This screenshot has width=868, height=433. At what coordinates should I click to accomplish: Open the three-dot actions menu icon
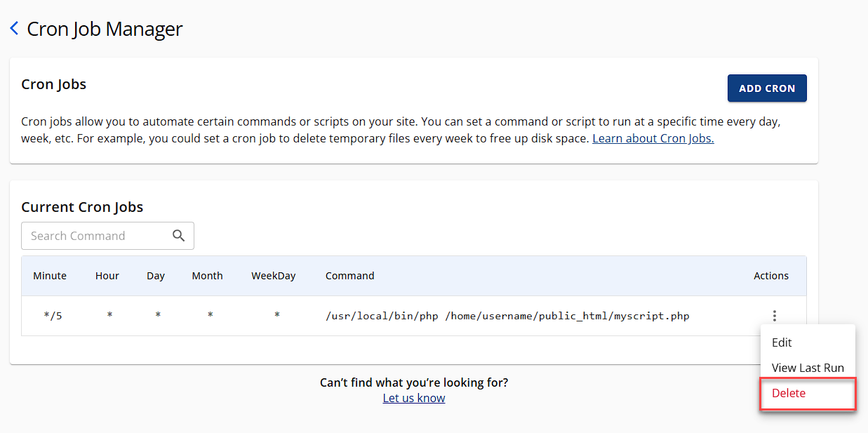click(774, 316)
